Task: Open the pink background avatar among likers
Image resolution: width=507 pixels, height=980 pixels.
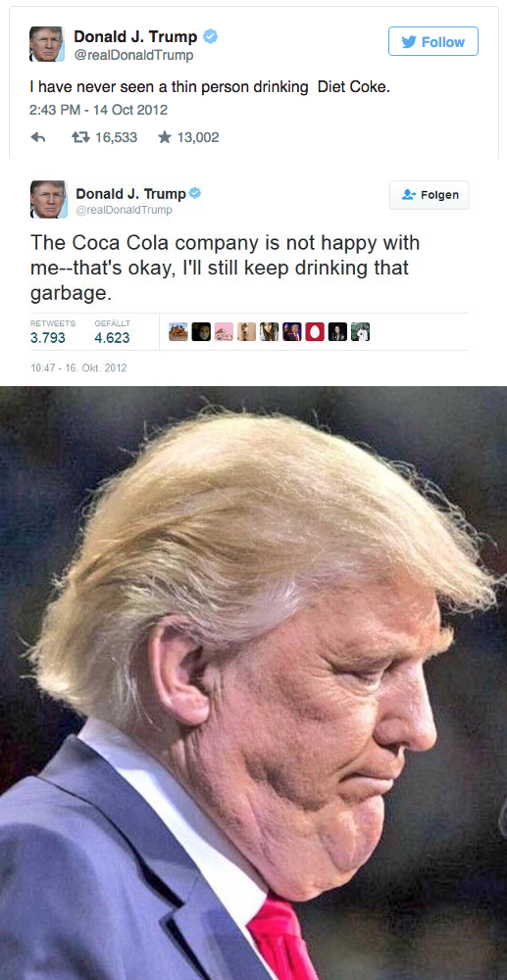Action: pos(224,331)
